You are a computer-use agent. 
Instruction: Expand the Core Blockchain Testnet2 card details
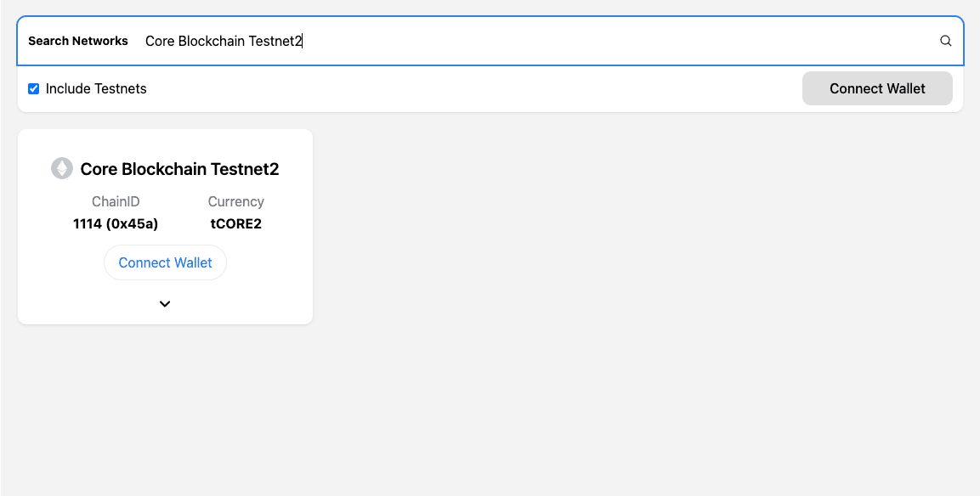coord(165,304)
